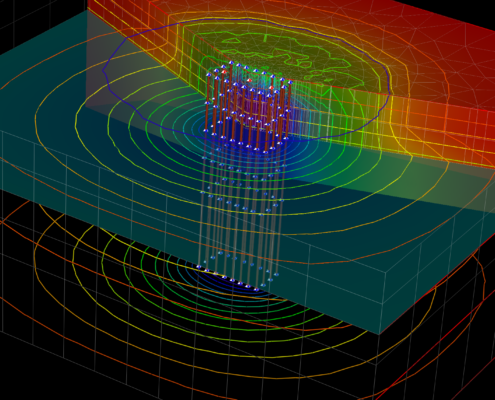Select the rightmost red pile head marker

[x=271, y=88]
